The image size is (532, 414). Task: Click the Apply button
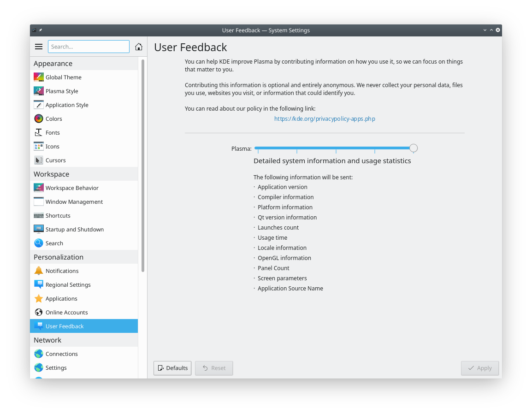480,368
